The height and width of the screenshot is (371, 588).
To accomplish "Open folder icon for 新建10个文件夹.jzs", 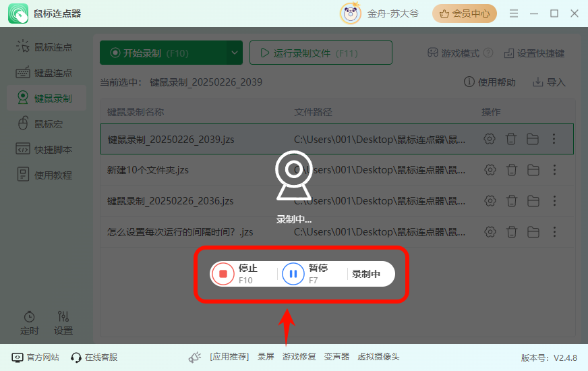I will (x=533, y=170).
